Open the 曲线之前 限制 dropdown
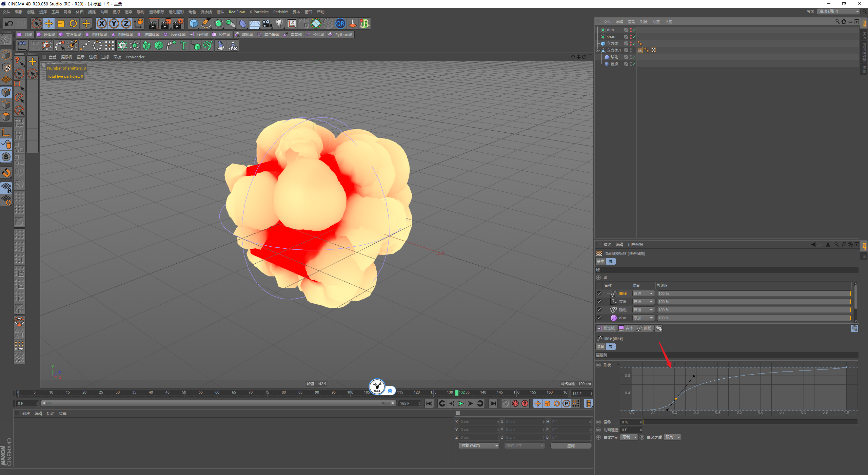The height and width of the screenshot is (475, 868). [629, 437]
